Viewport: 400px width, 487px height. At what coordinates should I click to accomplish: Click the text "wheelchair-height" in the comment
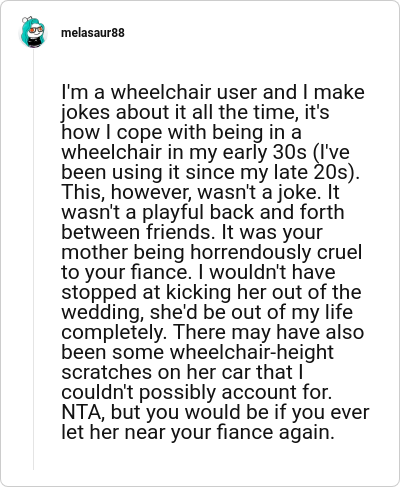point(252,353)
